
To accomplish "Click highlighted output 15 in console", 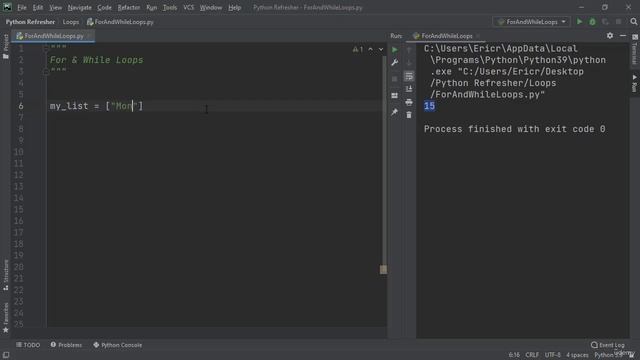I will pyautogui.click(x=429, y=106).
